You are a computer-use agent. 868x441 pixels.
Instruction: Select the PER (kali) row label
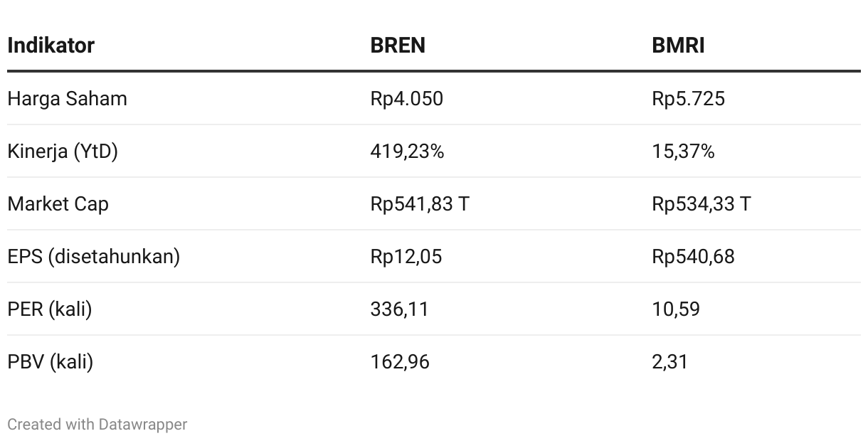click(49, 309)
